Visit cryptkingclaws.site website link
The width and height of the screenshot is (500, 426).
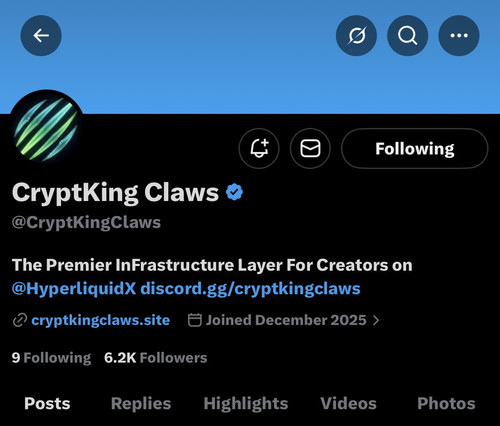pyautogui.click(x=101, y=320)
